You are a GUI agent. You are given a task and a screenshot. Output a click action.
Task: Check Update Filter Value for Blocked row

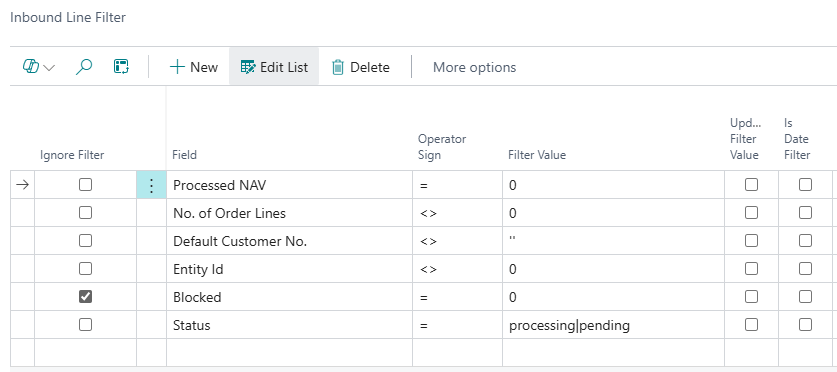752,297
